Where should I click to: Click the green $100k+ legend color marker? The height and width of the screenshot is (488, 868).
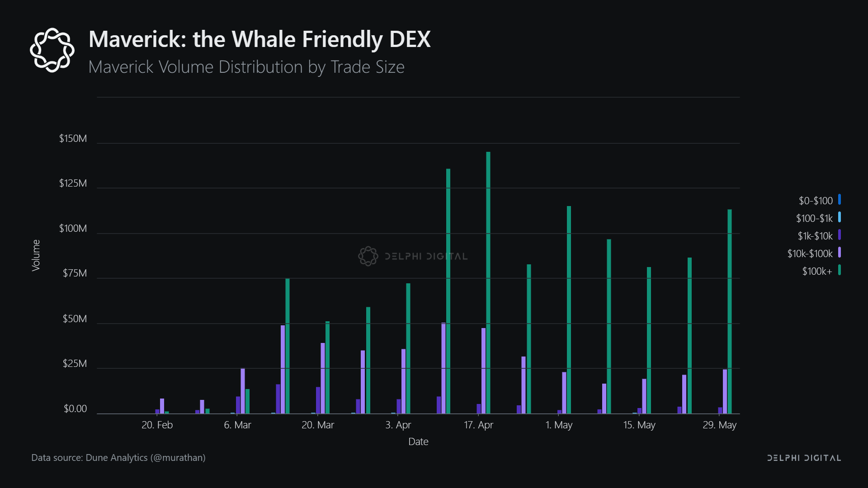pyautogui.click(x=840, y=270)
